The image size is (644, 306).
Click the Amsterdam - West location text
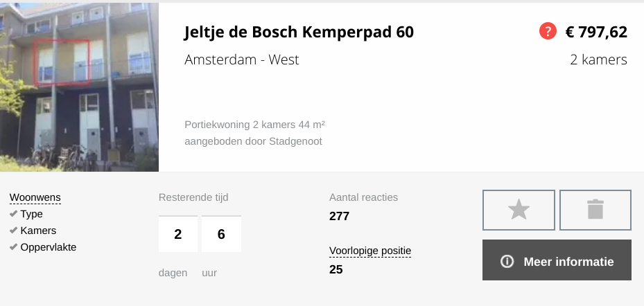[241, 60]
